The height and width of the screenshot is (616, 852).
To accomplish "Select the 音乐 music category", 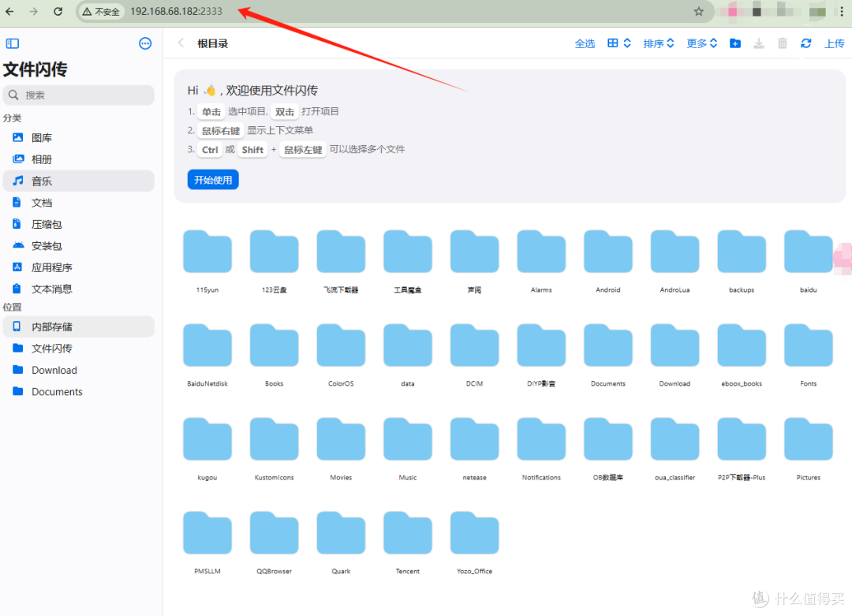I will click(x=79, y=181).
